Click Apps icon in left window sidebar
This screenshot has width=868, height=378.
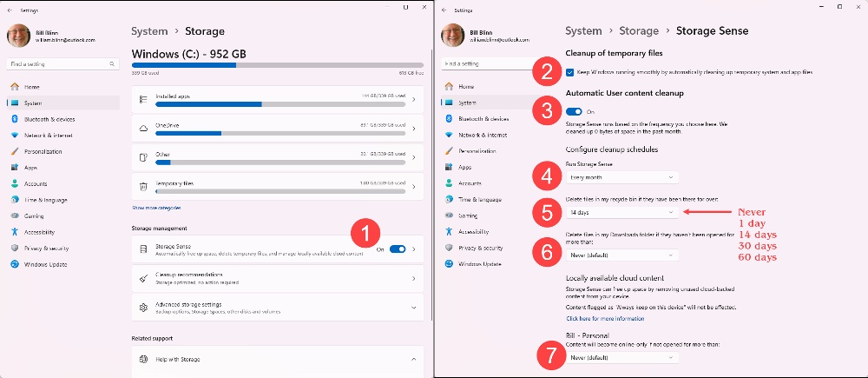[x=15, y=168]
